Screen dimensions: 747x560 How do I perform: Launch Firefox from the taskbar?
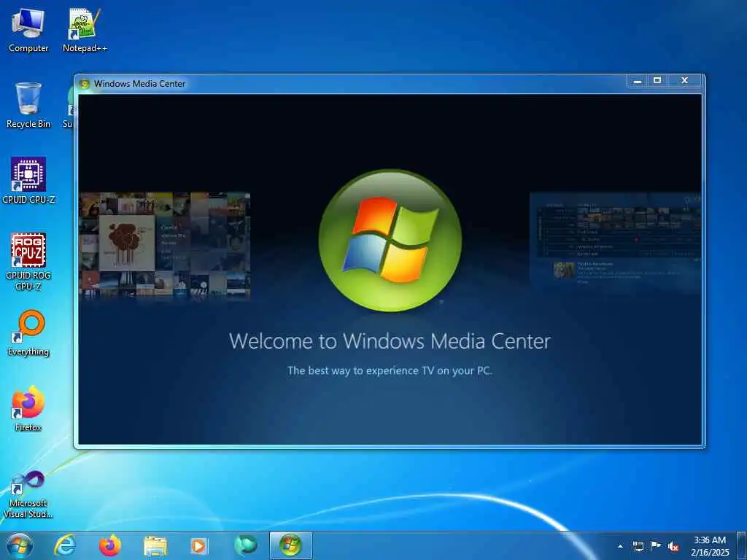(109, 545)
